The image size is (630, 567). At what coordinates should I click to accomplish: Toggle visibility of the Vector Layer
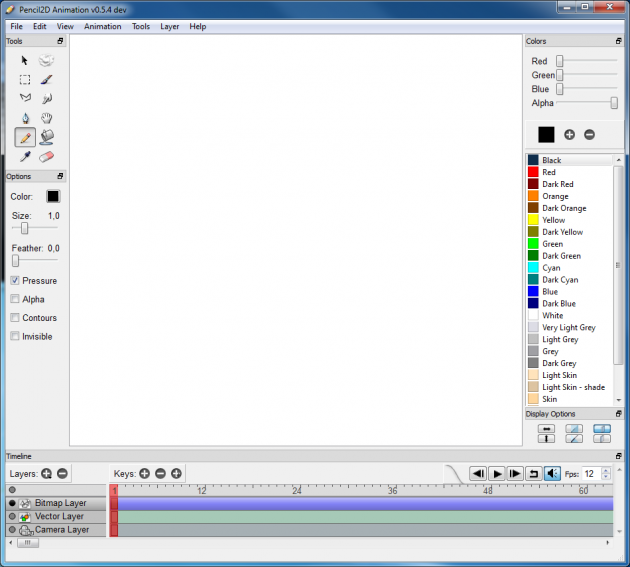click(x=12, y=517)
